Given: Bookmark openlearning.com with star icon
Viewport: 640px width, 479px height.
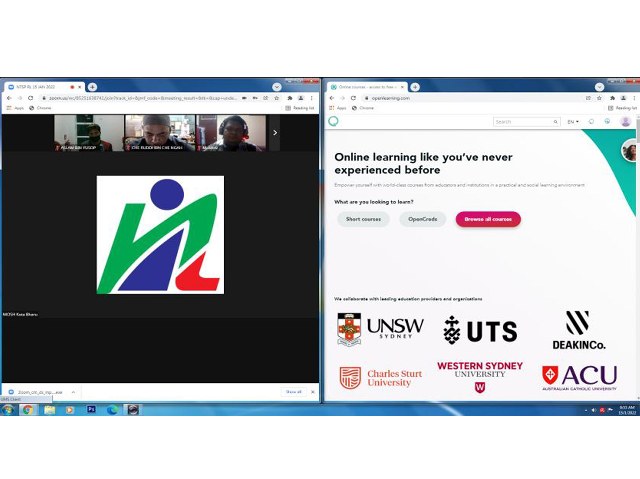Looking at the screenshot, I should tap(599, 98).
